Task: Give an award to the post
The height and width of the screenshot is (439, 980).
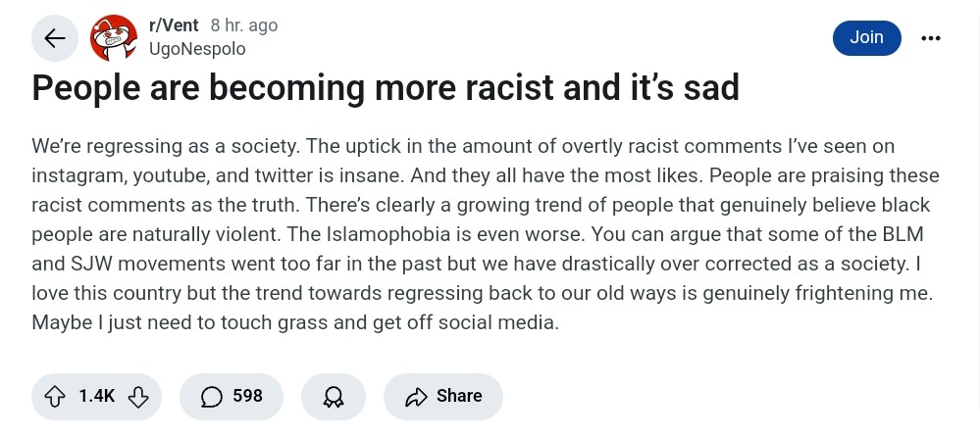Action: tap(334, 396)
